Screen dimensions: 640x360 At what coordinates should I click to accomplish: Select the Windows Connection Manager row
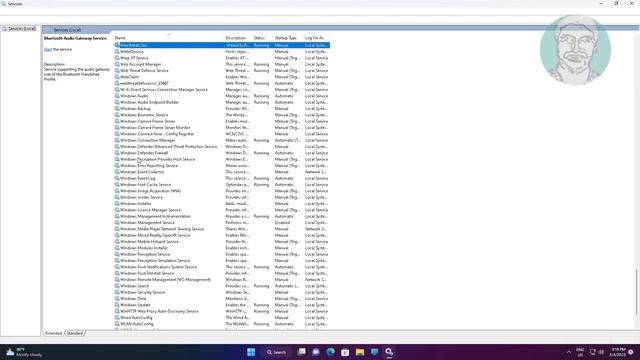(222, 140)
